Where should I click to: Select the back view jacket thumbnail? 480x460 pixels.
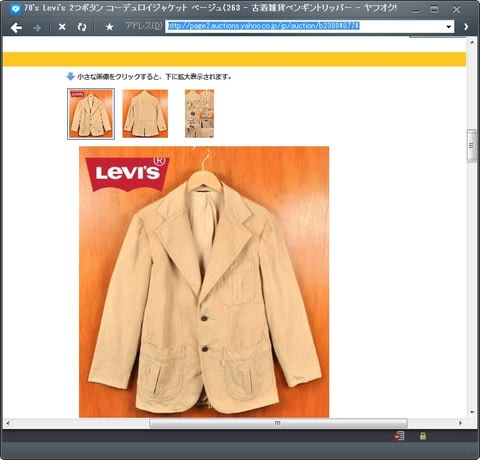(145, 114)
